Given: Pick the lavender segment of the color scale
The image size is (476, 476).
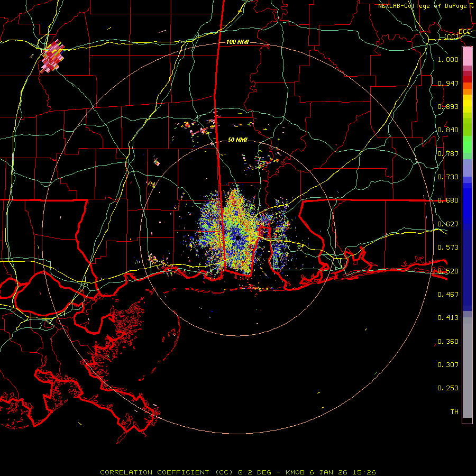Looking at the screenshot, I should coord(467,168).
